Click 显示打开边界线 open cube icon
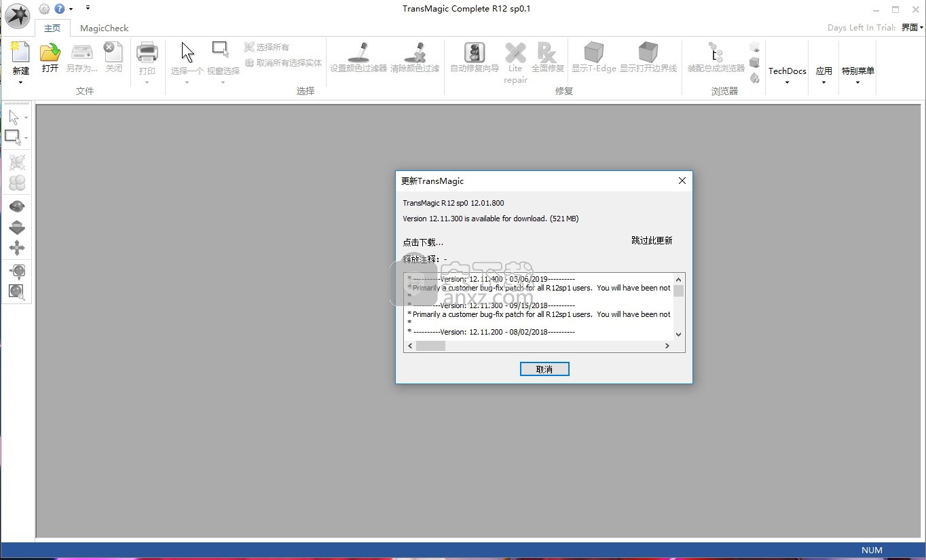 point(648,52)
